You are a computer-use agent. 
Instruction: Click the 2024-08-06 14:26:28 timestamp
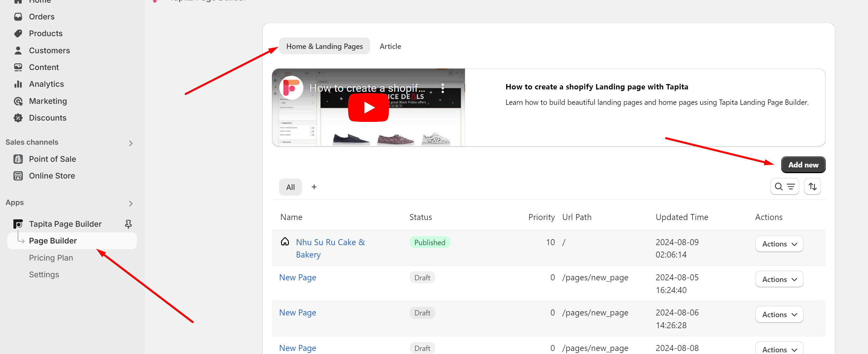coord(677,319)
